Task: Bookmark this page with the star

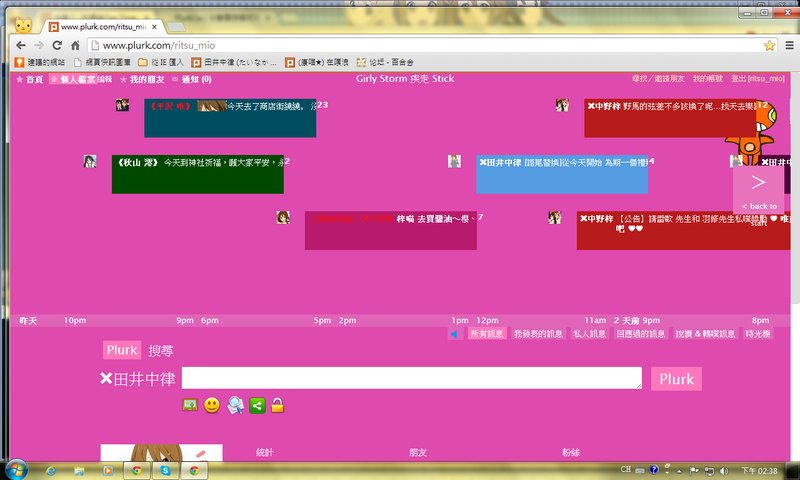Action: click(769, 45)
